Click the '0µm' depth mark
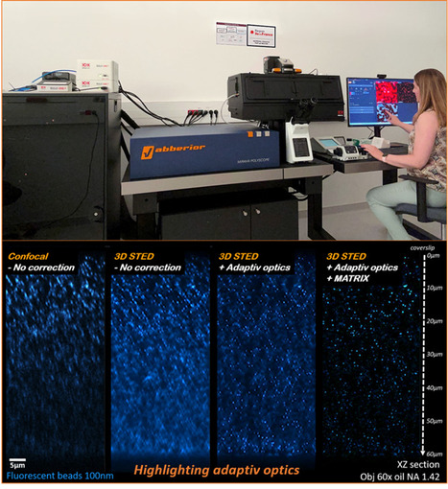The height and width of the screenshot is (489, 448). 434,256
